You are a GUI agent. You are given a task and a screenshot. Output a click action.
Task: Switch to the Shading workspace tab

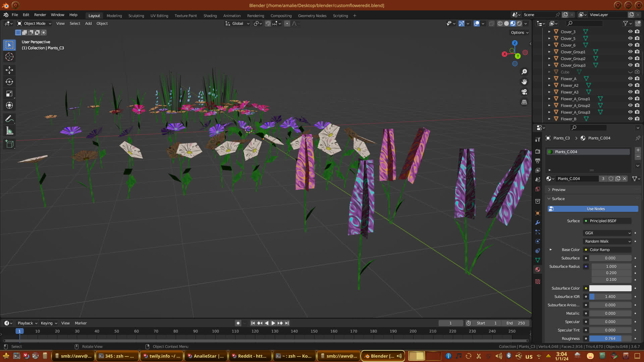210,16
